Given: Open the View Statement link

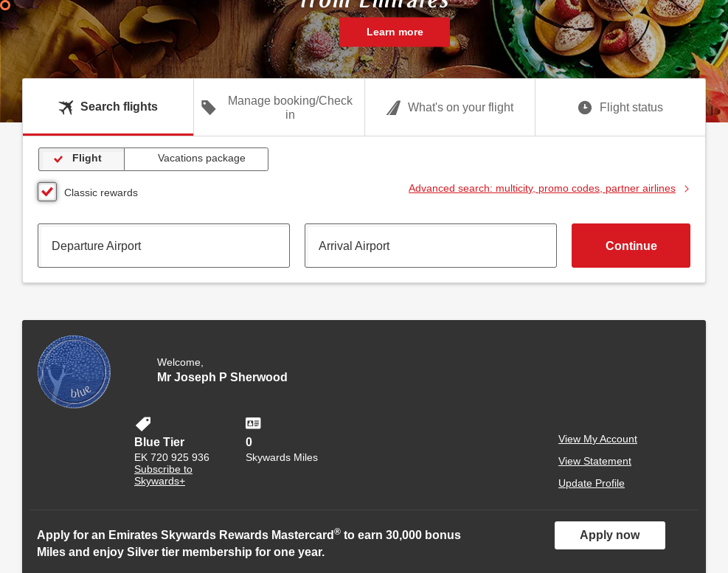Looking at the screenshot, I should click(x=594, y=461).
